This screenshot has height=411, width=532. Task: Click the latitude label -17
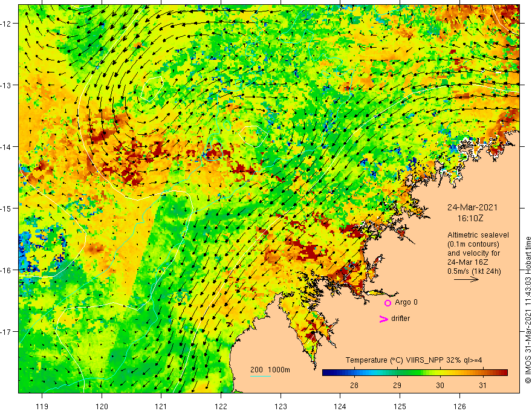pos(6,332)
